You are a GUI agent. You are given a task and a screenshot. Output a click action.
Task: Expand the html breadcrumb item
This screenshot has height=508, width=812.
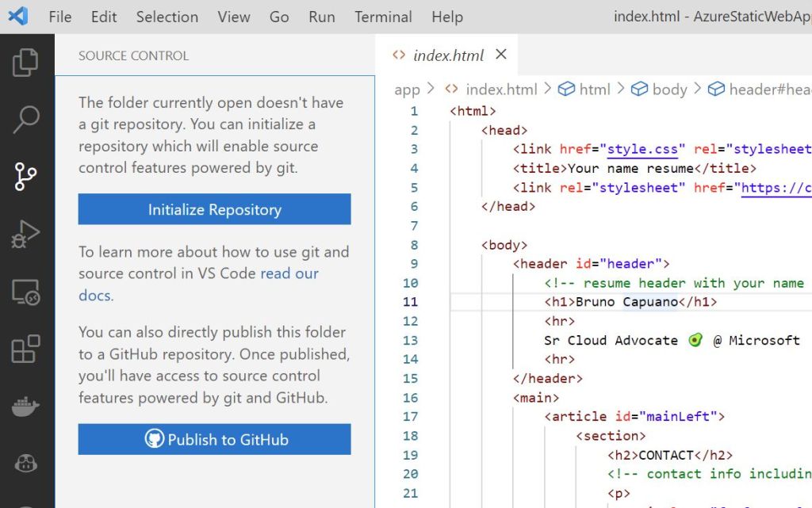[x=594, y=90]
